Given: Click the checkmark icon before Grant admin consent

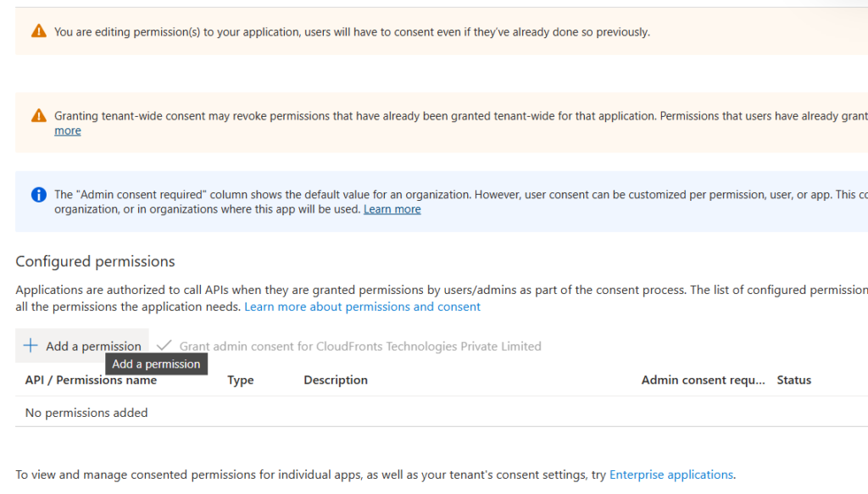Looking at the screenshot, I should (164, 346).
